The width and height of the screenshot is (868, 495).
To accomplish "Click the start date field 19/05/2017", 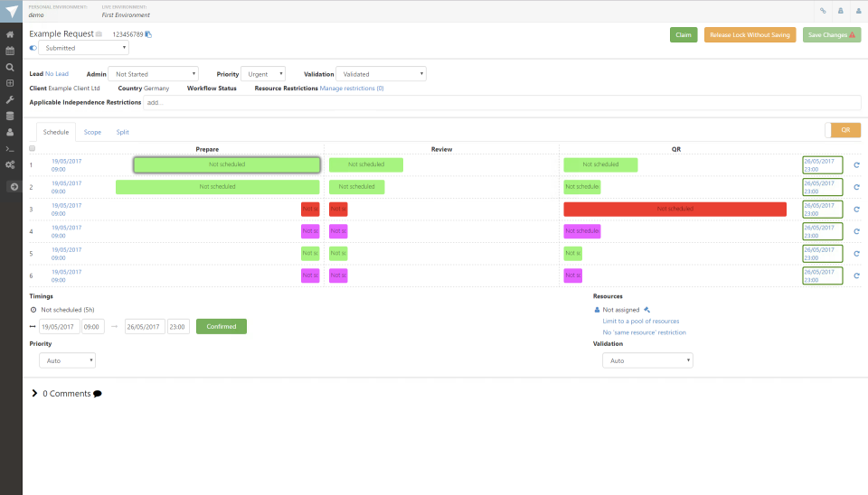I will click(60, 326).
